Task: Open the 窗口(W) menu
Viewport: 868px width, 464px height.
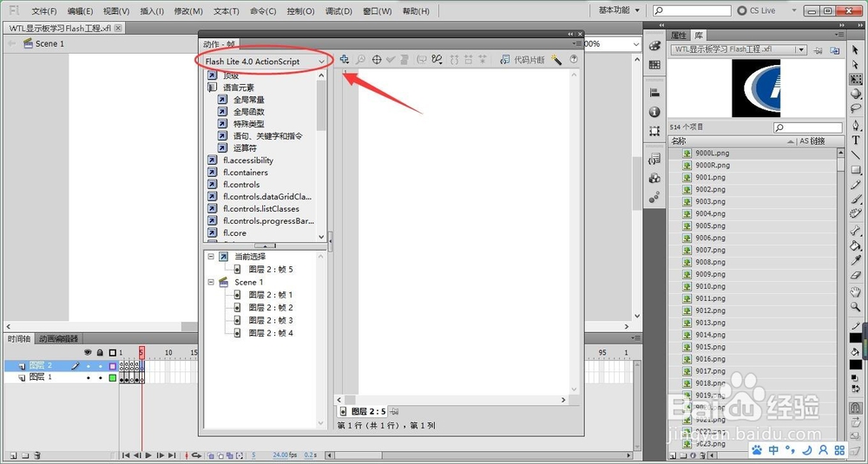Action: point(377,11)
